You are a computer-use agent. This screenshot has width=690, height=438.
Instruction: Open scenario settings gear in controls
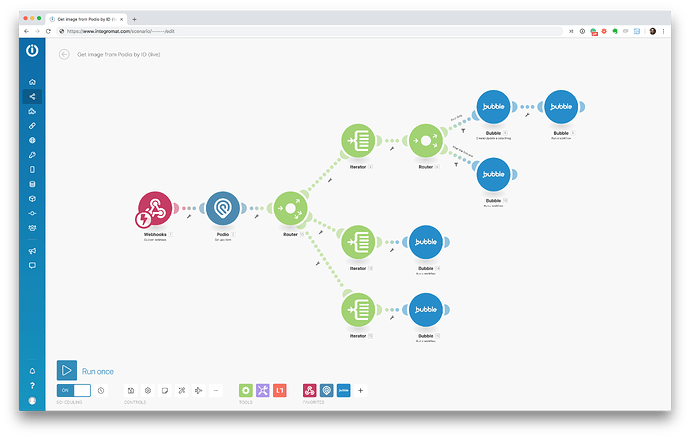pyautogui.click(x=148, y=390)
